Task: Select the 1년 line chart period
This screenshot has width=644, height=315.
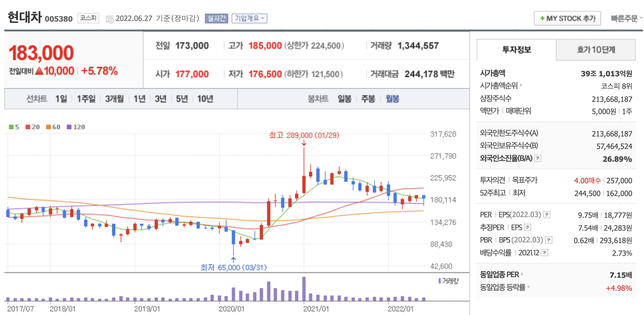Action: [139, 99]
